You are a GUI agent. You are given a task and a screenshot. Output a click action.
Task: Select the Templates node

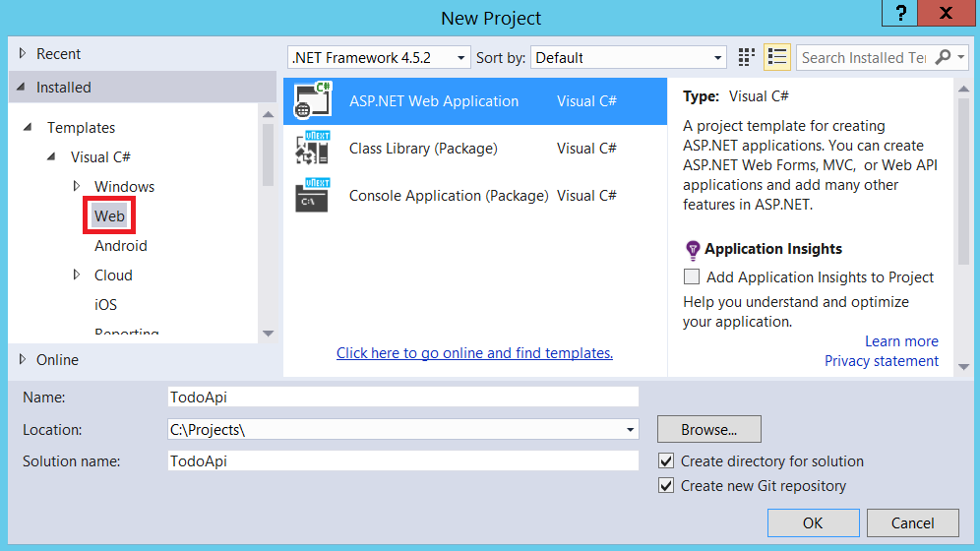pyautogui.click(x=82, y=128)
